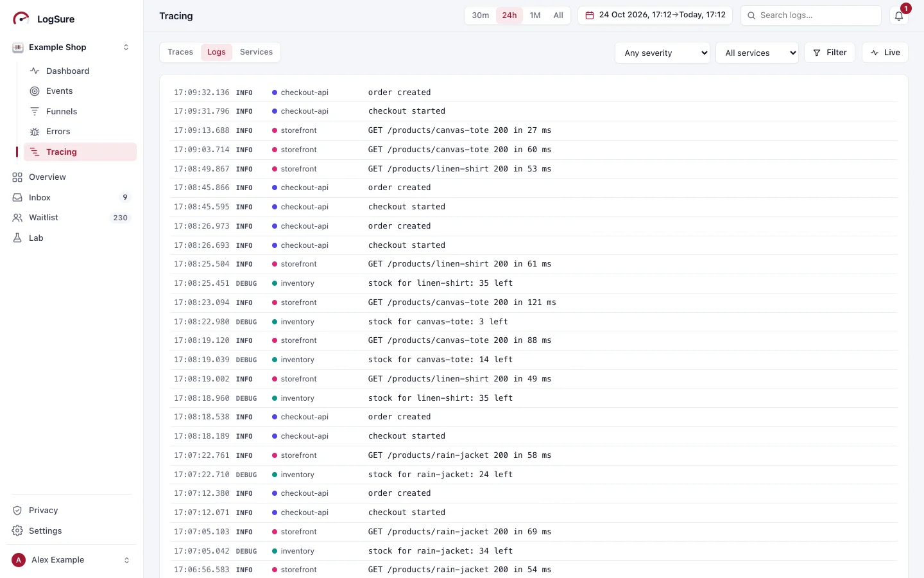Click the Dashboard pulse icon

[35, 71]
